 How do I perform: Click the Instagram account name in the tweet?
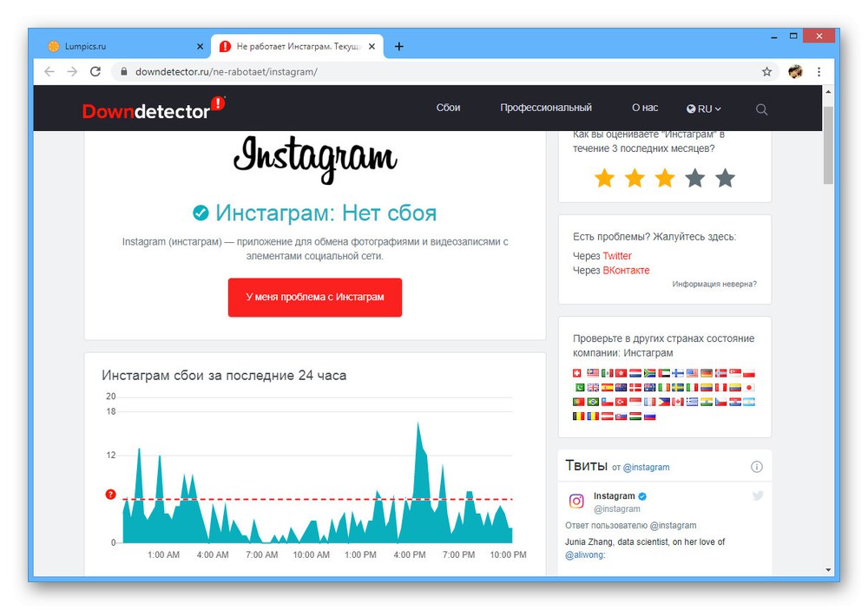pyautogui.click(x=614, y=496)
